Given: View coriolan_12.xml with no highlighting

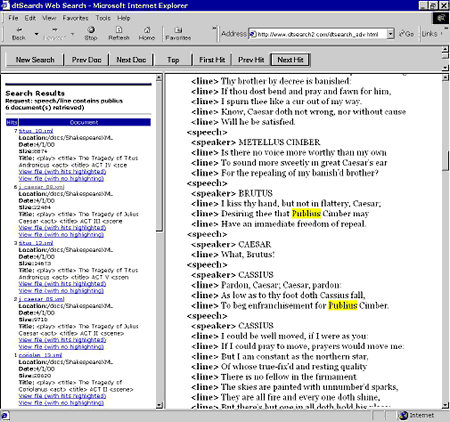Looking at the screenshot, I should click(x=61, y=403).
